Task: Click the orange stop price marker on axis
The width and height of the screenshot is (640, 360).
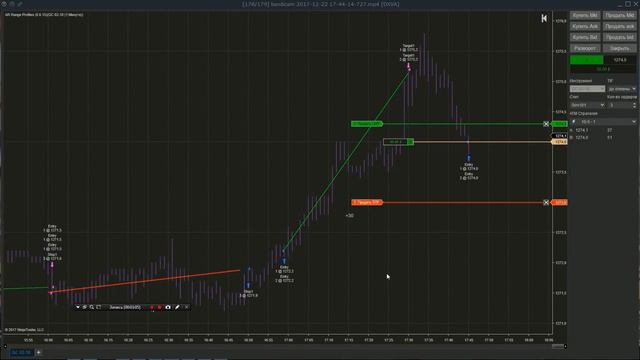Action: [559, 202]
